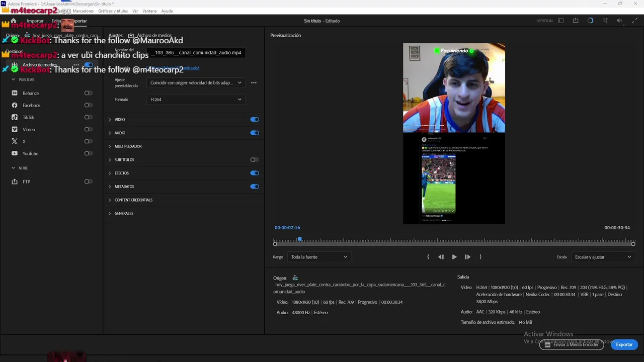
Task: Enable X publishing toggle
Action: (88, 141)
